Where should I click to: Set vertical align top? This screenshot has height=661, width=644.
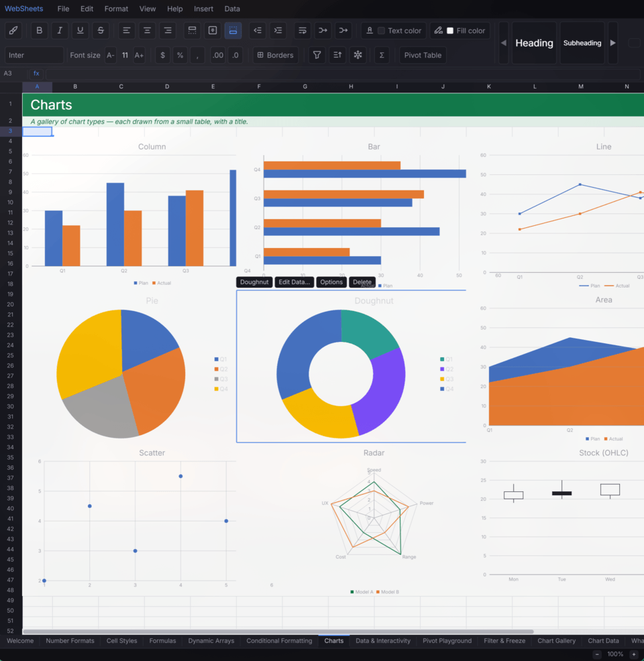coord(193,30)
